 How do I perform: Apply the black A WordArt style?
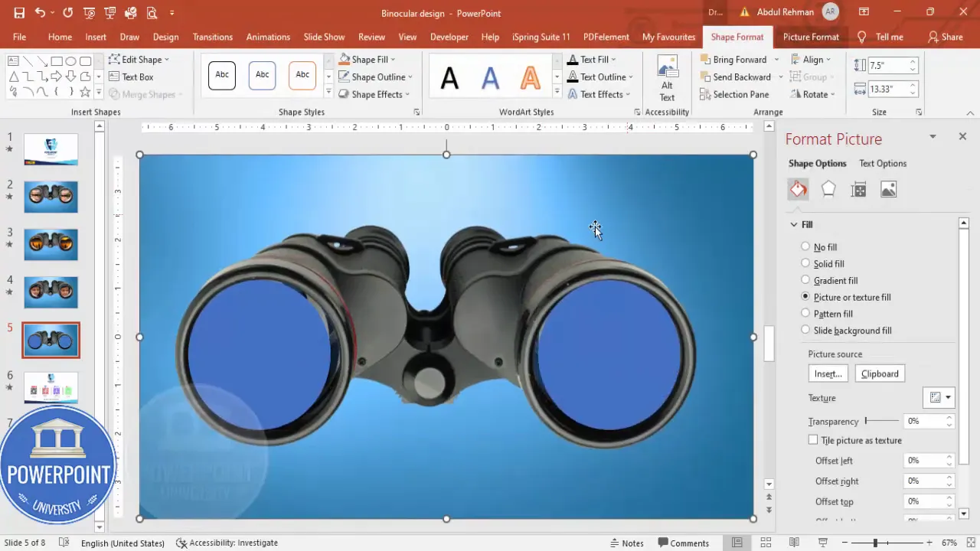click(450, 77)
